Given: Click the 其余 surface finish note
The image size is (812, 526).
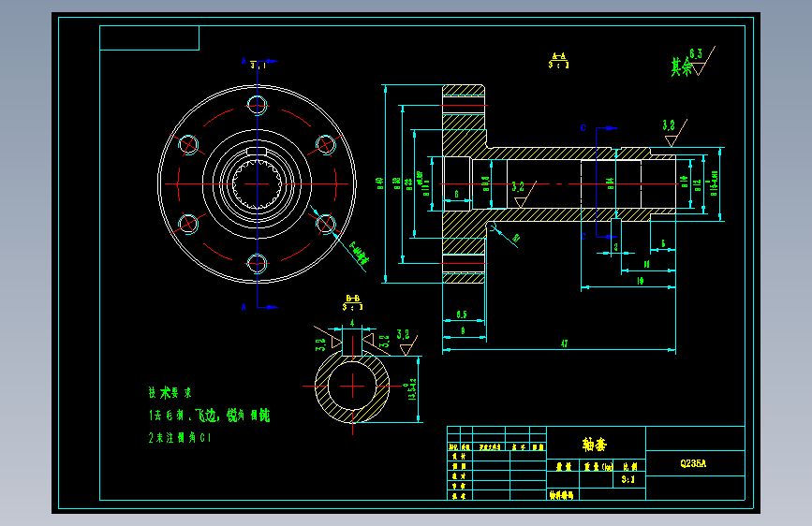Looking at the screenshot, I should click(682, 66).
